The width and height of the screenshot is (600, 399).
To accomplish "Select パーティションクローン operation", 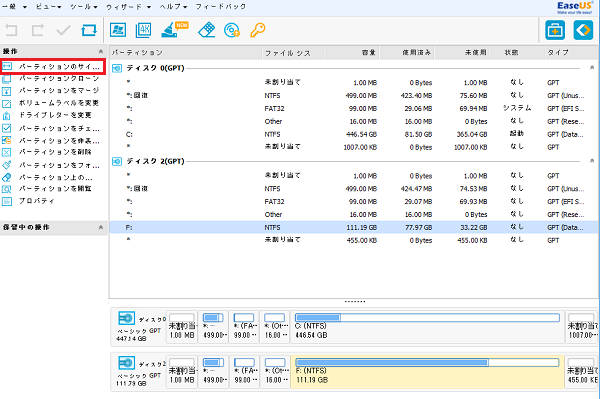I will coord(52,79).
